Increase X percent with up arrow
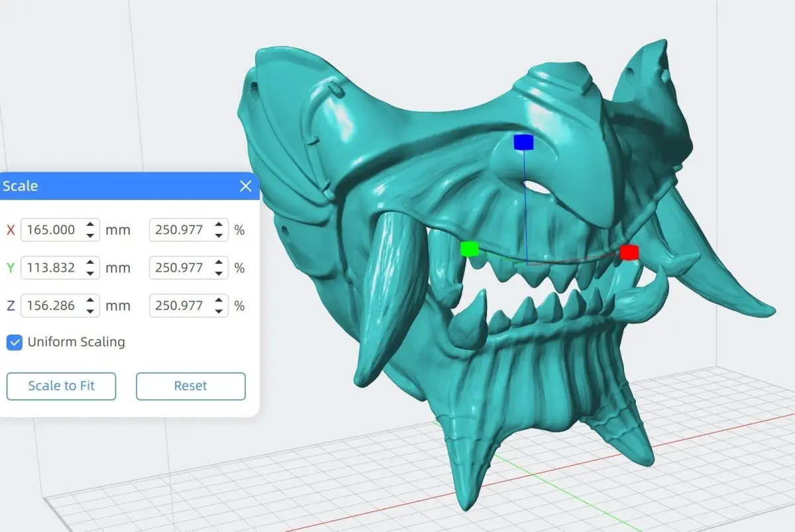The width and height of the screenshot is (795, 532). [219, 225]
